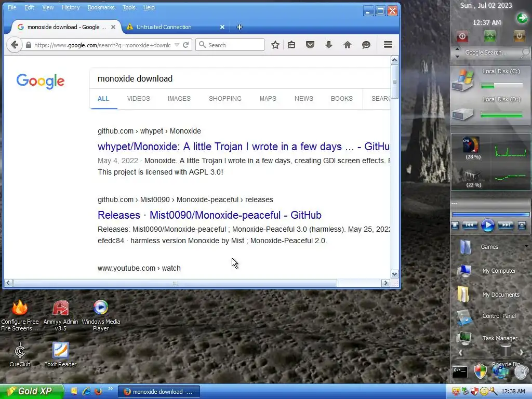
Task: Click the padlock site identity icon
Action: tap(29, 45)
